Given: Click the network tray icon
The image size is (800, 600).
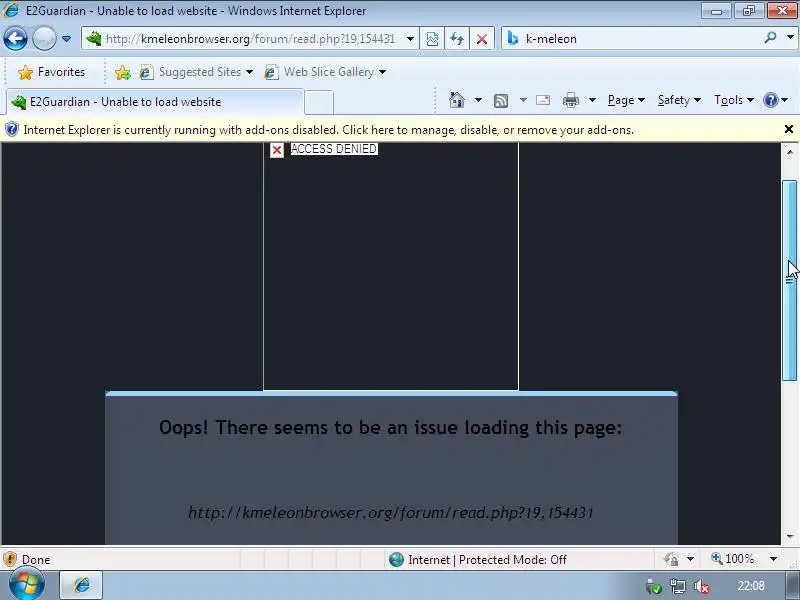Looking at the screenshot, I should click(678, 587).
